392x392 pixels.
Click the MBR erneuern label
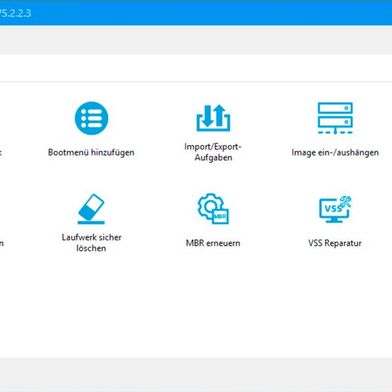click(x=213, y=243)
